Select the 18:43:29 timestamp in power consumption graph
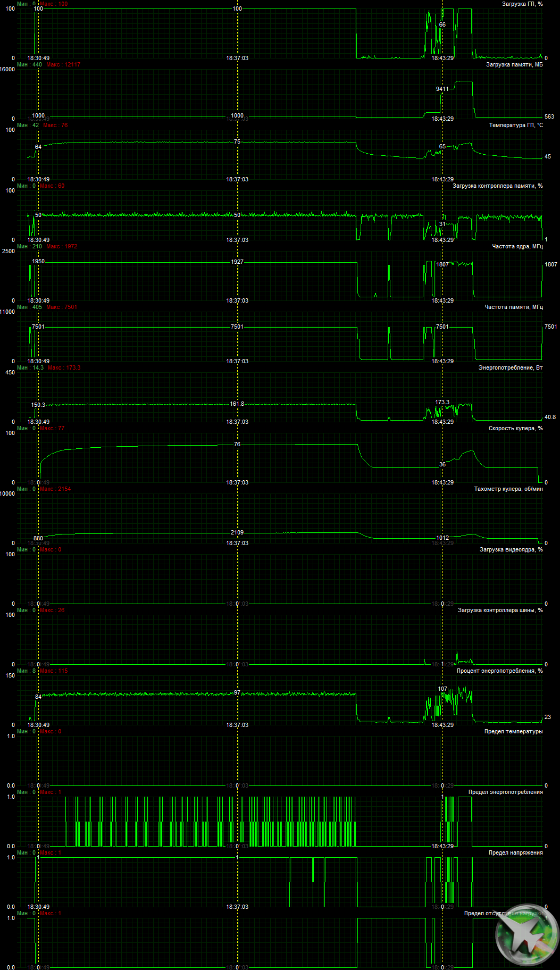Image resolution: width=560 pixels, height=970 pixels. [442, 422]
